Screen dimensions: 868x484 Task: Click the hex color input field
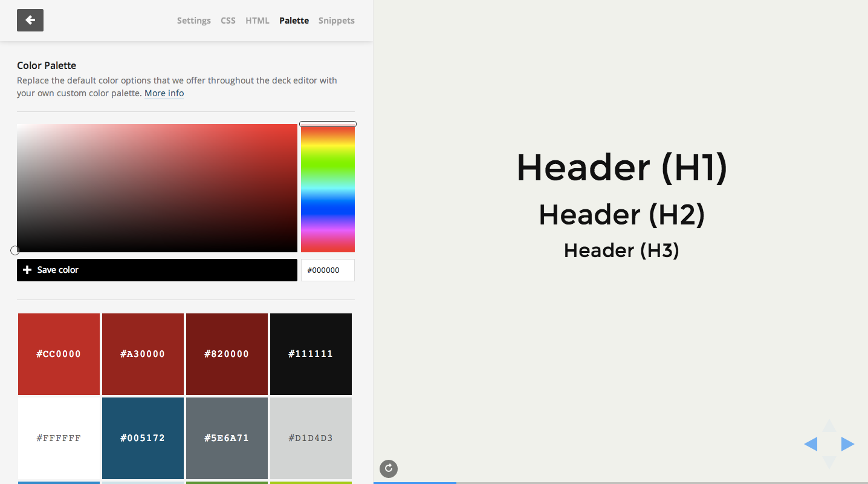click(328, 270)
